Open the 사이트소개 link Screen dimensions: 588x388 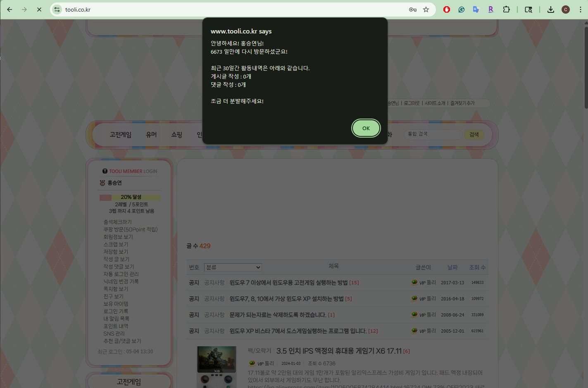tap(435, 103)
